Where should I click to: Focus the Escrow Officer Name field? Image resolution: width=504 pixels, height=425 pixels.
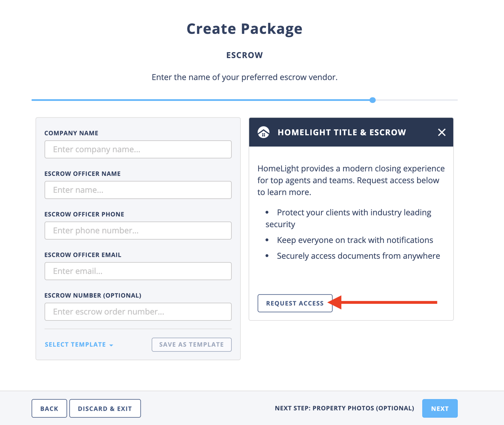coord(138,190)
